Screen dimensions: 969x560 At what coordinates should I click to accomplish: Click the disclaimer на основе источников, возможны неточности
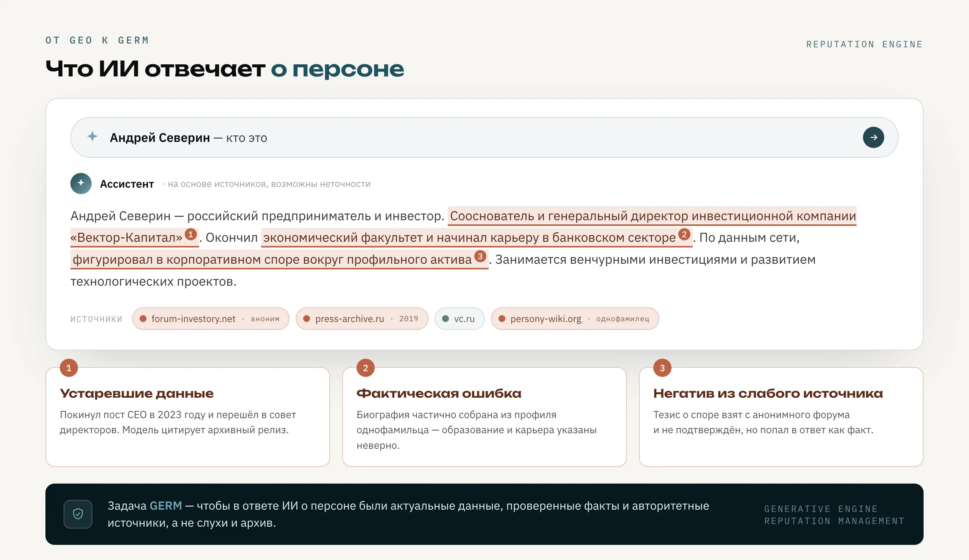pos(269,184)
